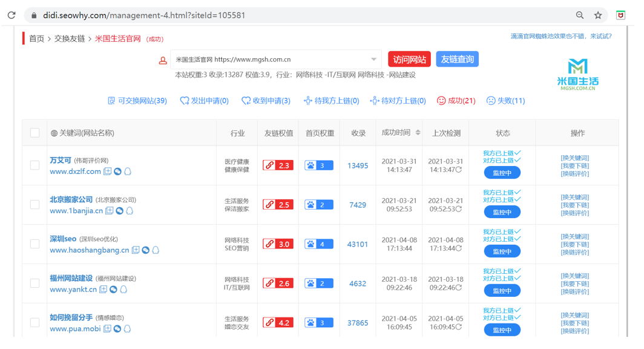
Task: Click 换关键词 for 万艾可 row
Action: click(574, 158)
